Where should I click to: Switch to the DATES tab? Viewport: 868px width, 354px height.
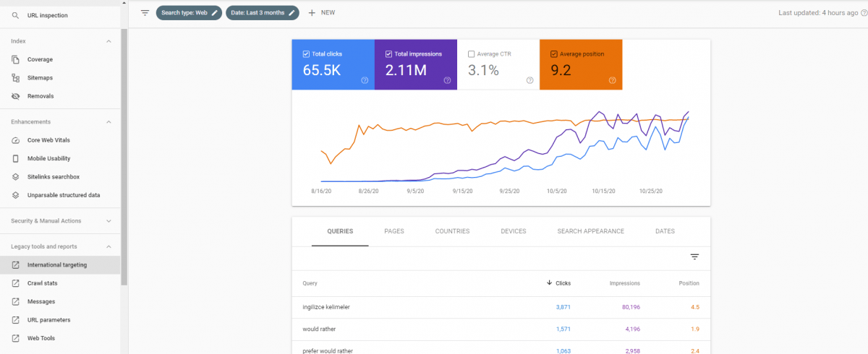tap(665, 231)
